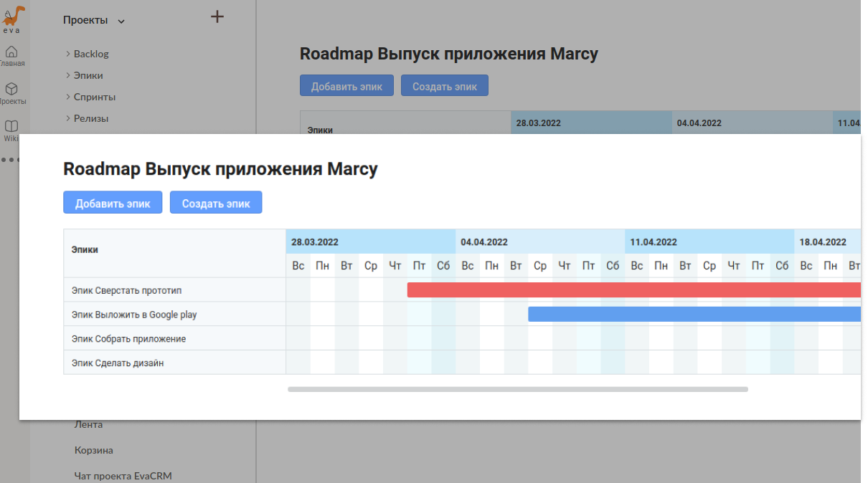The height and width of the screenshot is (483, 868).
Task: Open Эпик Собрать приложение row
Action: [175, 338]
